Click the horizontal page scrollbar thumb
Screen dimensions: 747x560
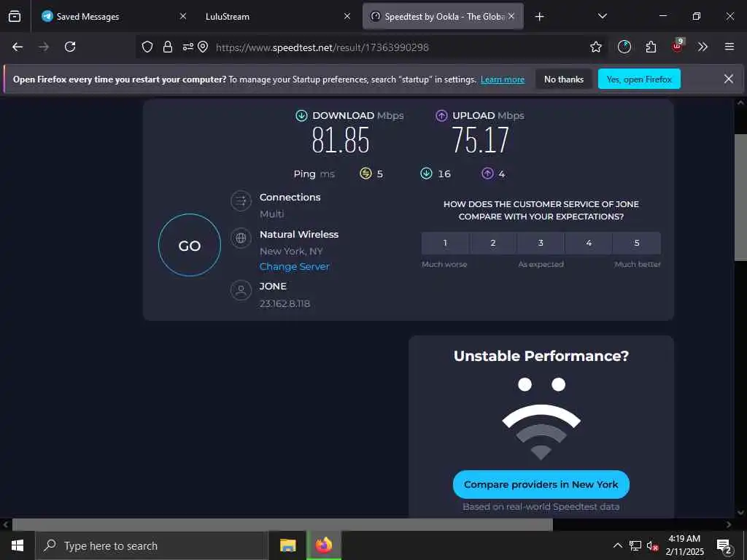[x=282, y=524]
